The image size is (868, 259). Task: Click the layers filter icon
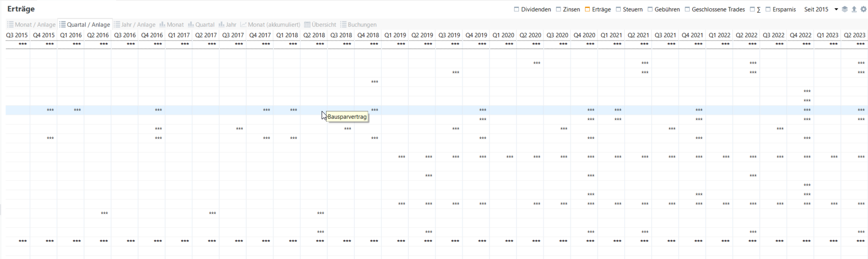coord(845,9)
